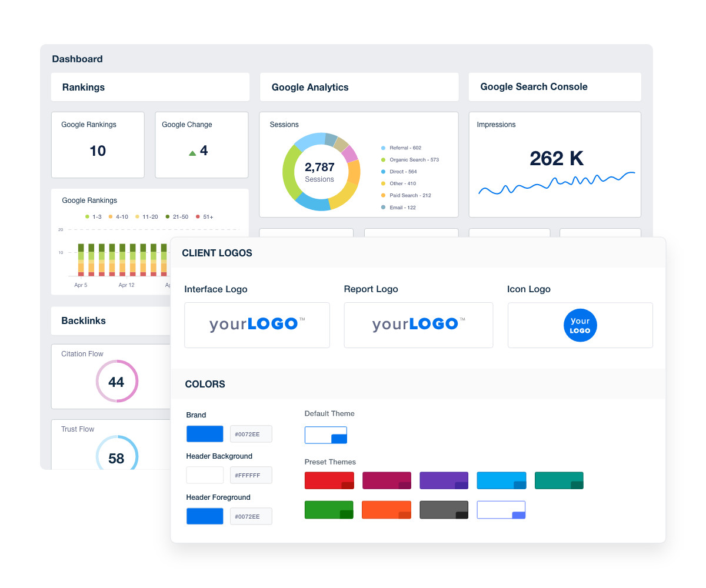Click the Other - 410 legend entry
This screenshot has height=588, width=706.
point(398,183)
